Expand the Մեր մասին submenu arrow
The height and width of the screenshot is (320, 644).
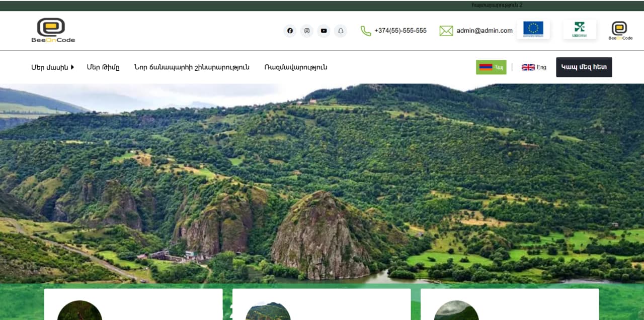coord(72,67)
